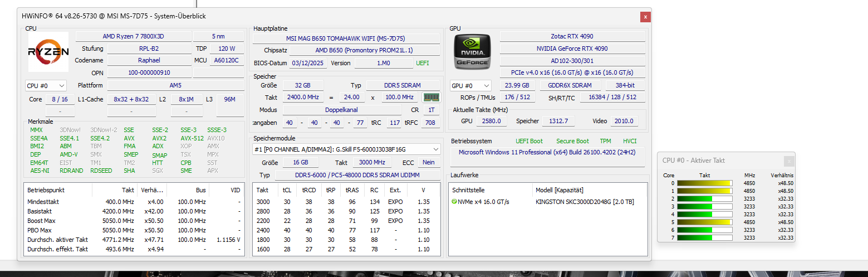Click the CR 1T field
This screenshot has height=277, width=868.
pyautogui.click(x=431, y=110)
